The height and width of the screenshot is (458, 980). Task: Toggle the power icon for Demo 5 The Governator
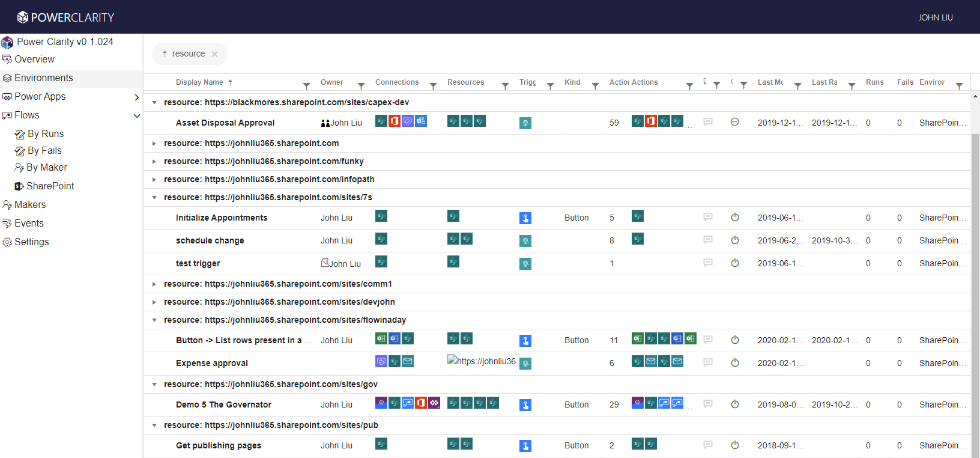(734, 405)
